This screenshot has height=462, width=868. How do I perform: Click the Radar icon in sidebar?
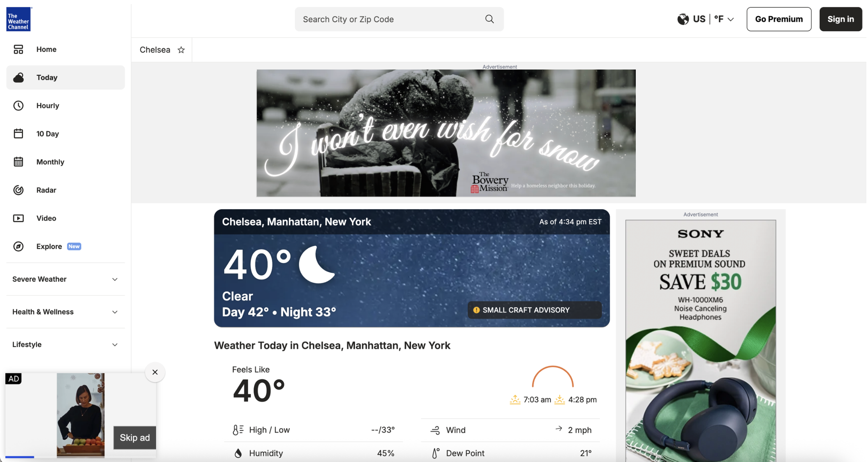[x=18, y=190]
